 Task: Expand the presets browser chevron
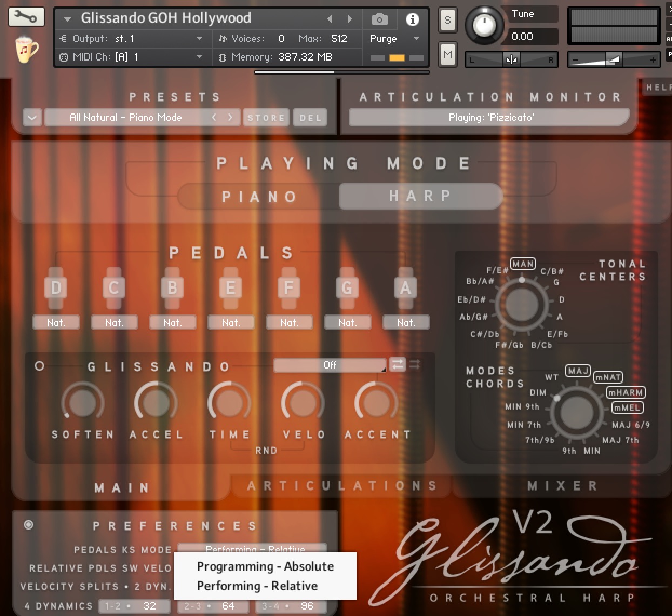pyautogui.click(x=32, y=117)
